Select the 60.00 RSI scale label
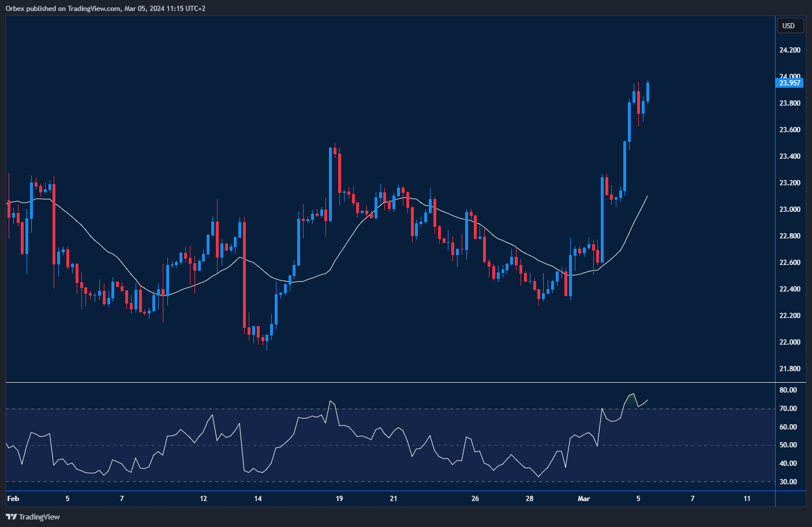The height and width of the screenshot is (527, 812). (788, 427)
